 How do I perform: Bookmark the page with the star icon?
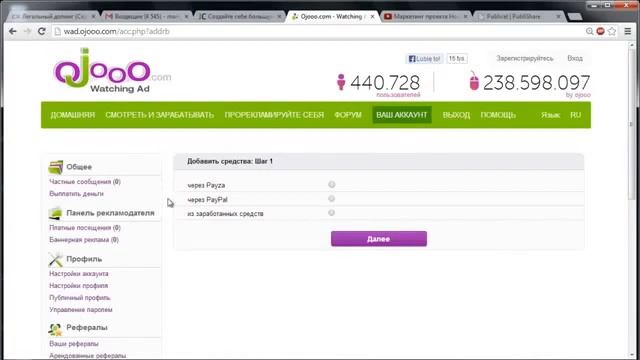click(612, 31)
